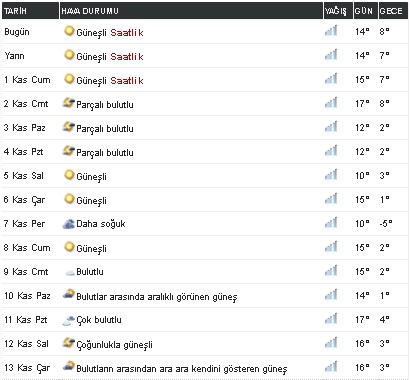The height and width of the screenshot is (380, 411).
Task: Click the 'Parçalı bulutlu' text for 3 Kas Paz
Action: point(105,129)
